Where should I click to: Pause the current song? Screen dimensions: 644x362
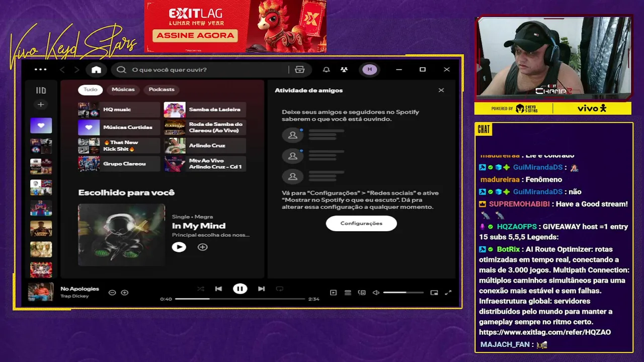(x=240, y=289)
